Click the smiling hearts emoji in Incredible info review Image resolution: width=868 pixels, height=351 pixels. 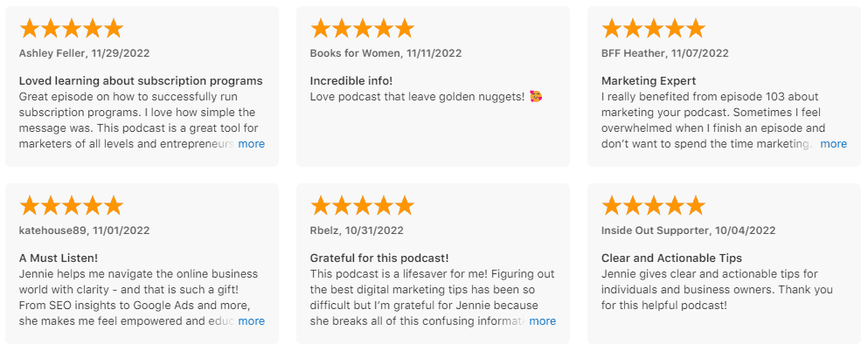535,97
